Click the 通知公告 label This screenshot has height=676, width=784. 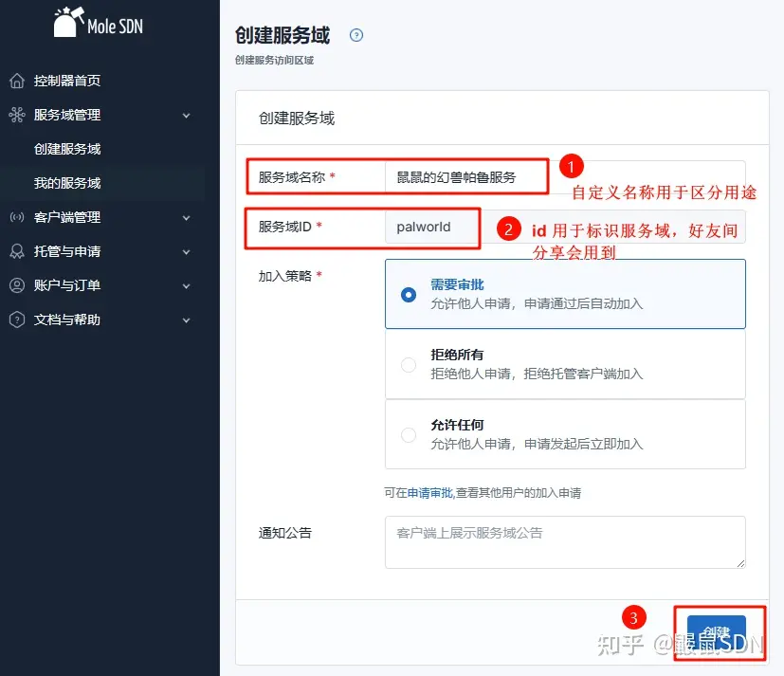coord(285,533)
